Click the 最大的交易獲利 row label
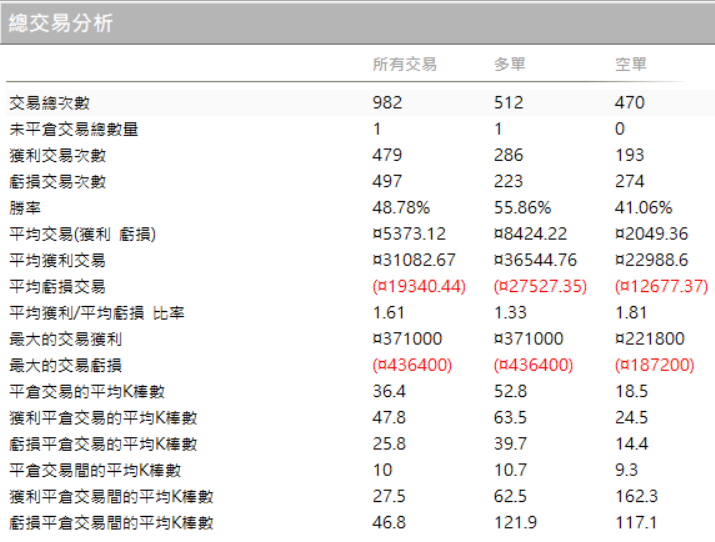 pos(66,340)
